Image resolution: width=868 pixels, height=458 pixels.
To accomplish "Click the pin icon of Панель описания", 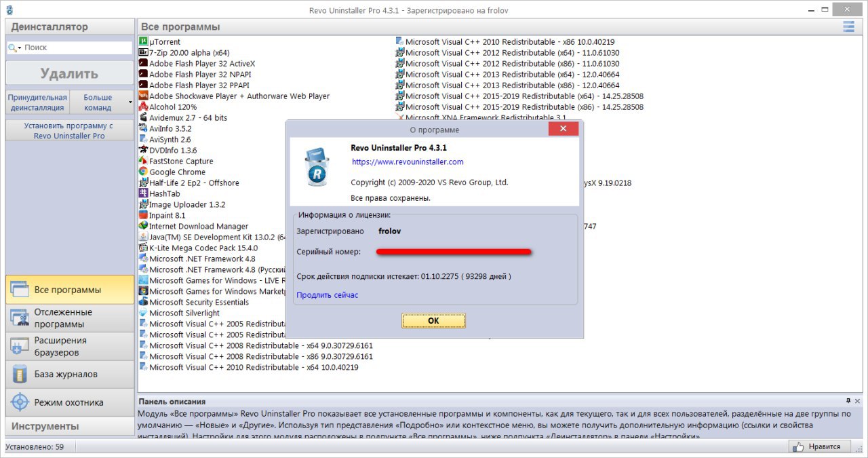I will pos(848,401).
